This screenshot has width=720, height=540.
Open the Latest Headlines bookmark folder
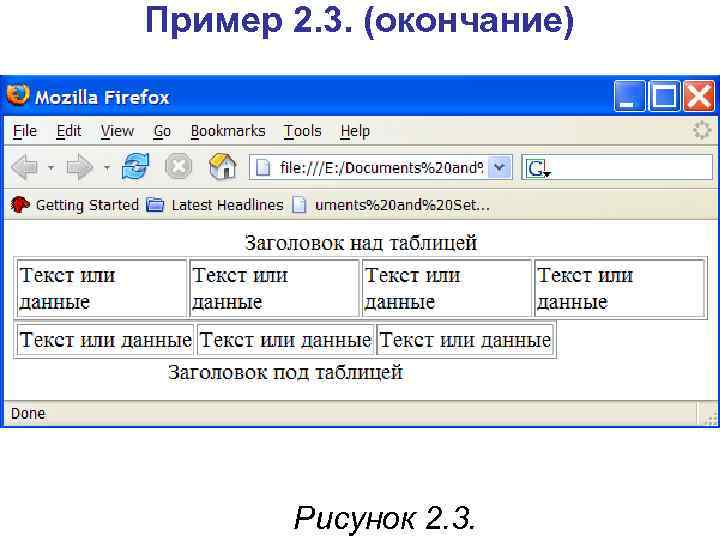tap(215, 205)
